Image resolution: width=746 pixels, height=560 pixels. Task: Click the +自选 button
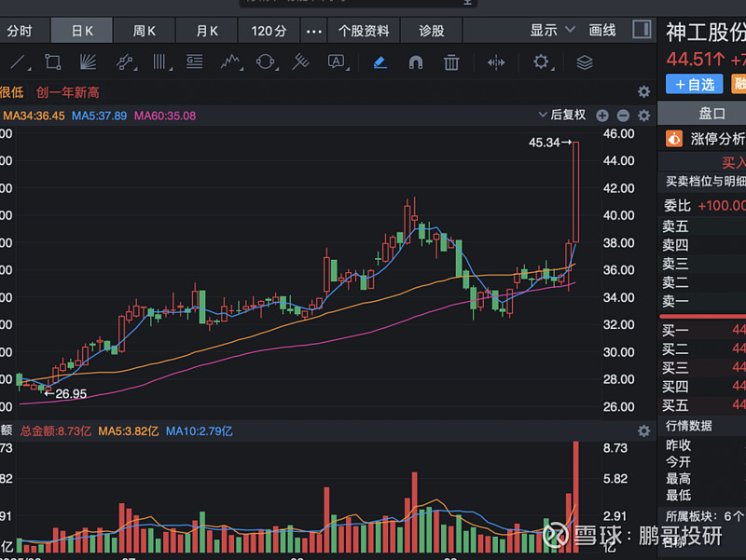coord(694,84)
